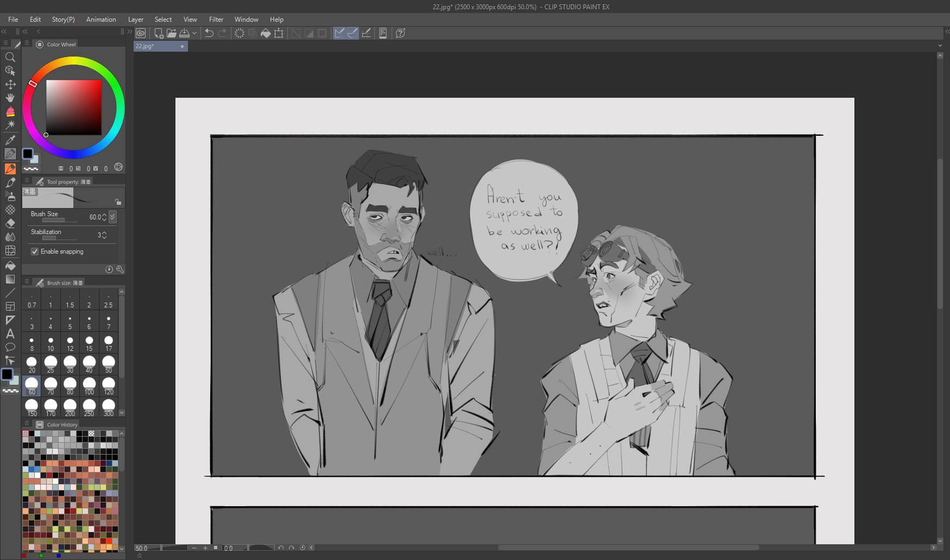Toggle Snap to Special Ruler button
Image resolution: width=950 pixels, height=560 pixels.
click(353, 33)
